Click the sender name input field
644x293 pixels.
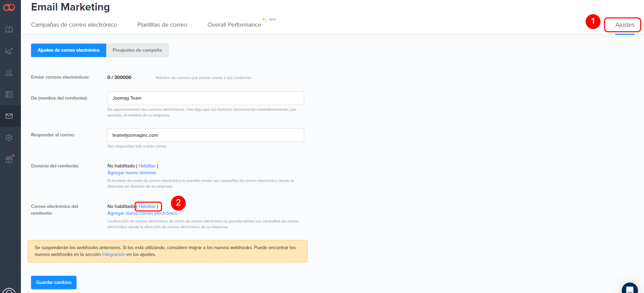205,98
